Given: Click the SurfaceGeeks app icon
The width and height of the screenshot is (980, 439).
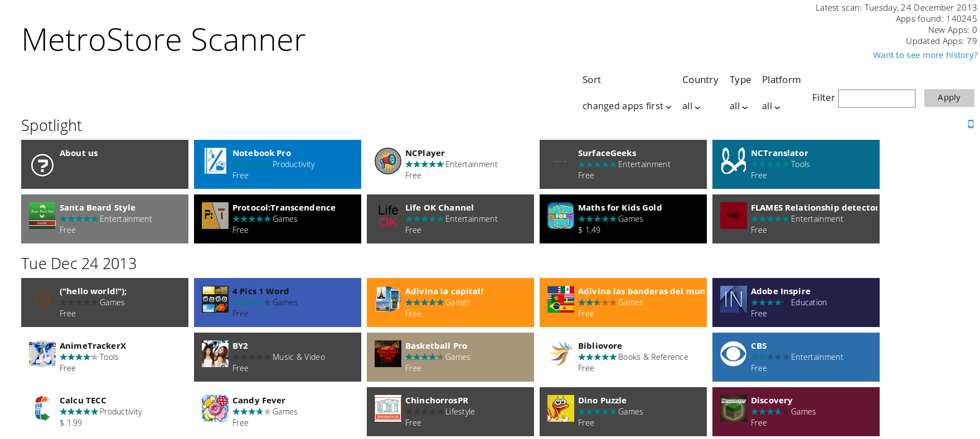Looking at the screenshot, I should [x=561, y=161].
